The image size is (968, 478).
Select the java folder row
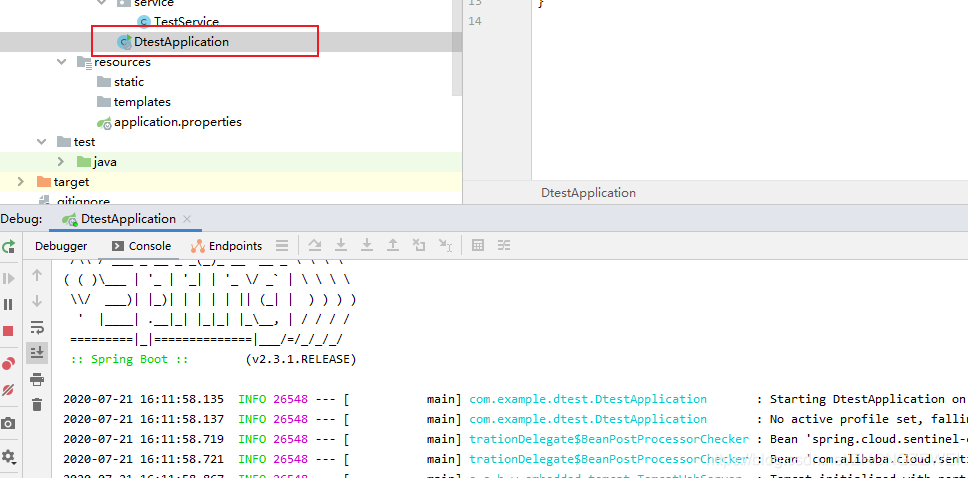[231, 162]
